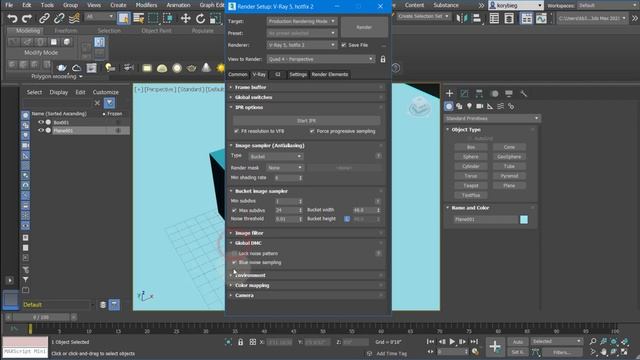Select the Select and Link chain icon

44,18
